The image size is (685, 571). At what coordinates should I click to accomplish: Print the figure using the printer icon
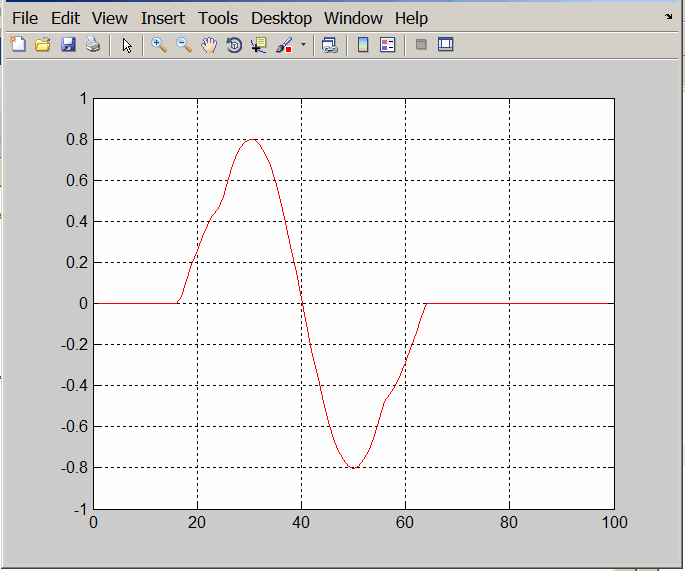pyautogui.click(x=93, y=45)
